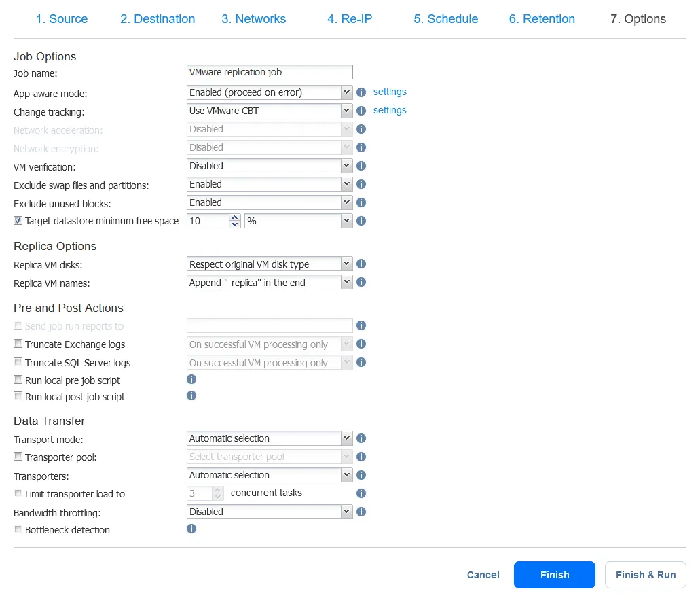The width and height of the screenshot is (700, 602).
Task: Click info icon for Bandwidth throttling
Action: pos(361,512)
